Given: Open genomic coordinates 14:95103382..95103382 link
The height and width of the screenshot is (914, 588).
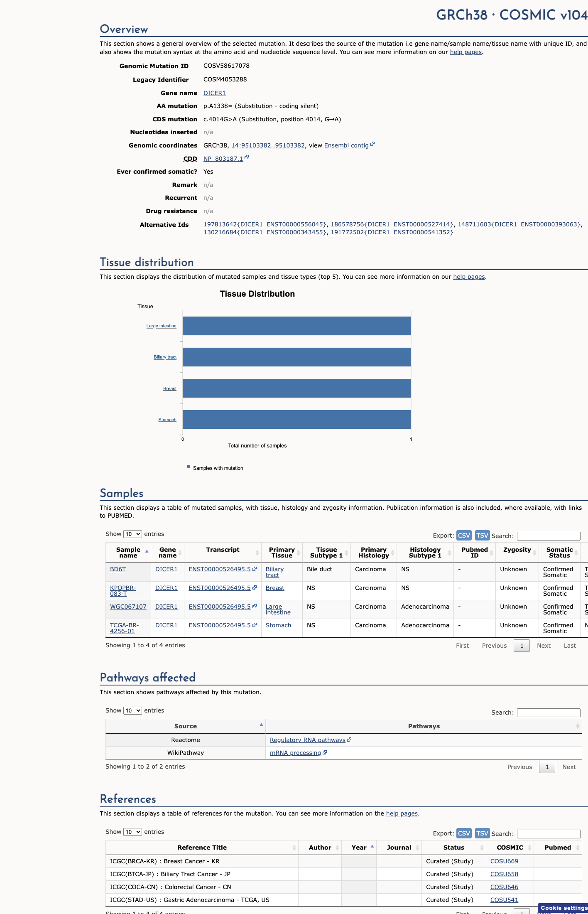Looking at the screenshot, I should coord(268,145).
